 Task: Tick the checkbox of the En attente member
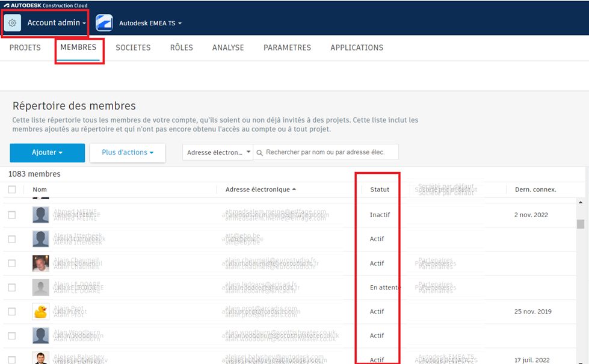point(12,288)
